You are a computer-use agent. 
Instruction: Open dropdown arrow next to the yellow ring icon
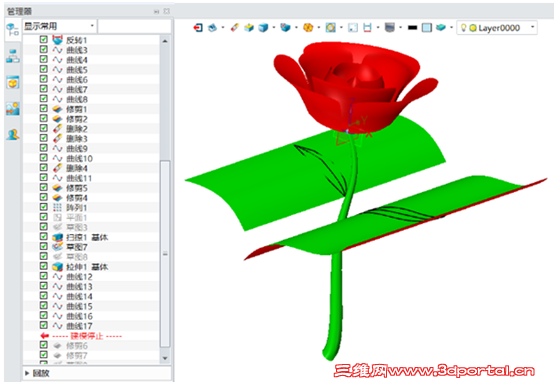[x=341, y=27]
